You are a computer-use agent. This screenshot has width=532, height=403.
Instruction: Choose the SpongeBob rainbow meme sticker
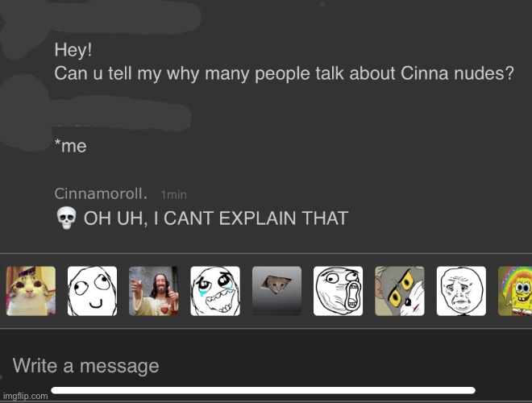tap(515, 291)
